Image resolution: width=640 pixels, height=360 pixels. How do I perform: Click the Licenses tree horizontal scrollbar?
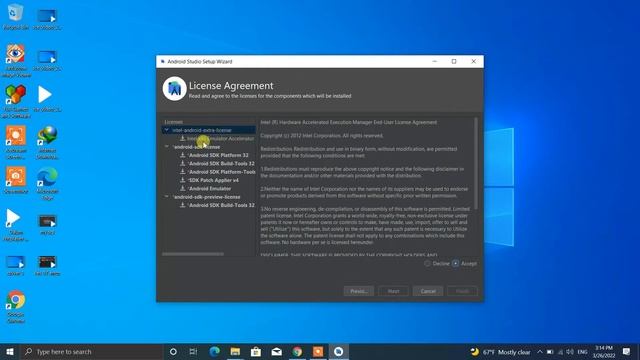193,254
